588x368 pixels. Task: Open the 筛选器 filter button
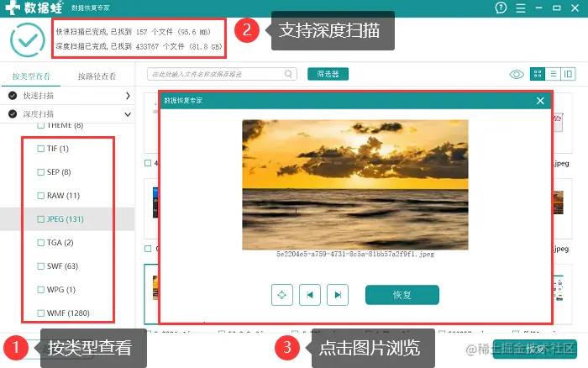[x=328, y=74]
